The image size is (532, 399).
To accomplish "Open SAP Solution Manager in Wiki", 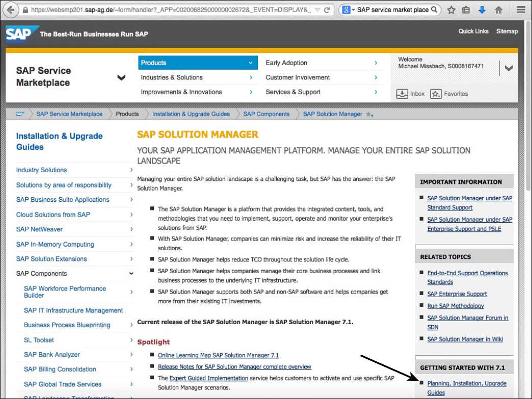I will coord(465,339).
